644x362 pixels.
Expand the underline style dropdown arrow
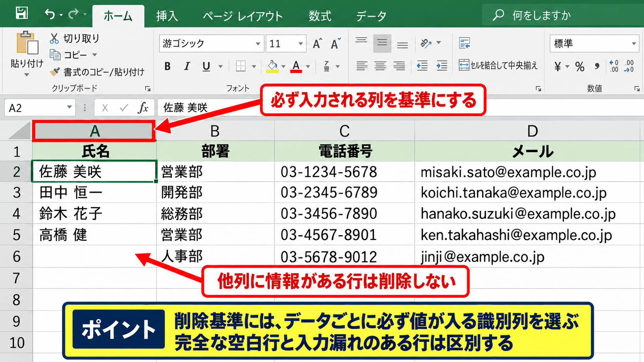click(x=220, y=67)
